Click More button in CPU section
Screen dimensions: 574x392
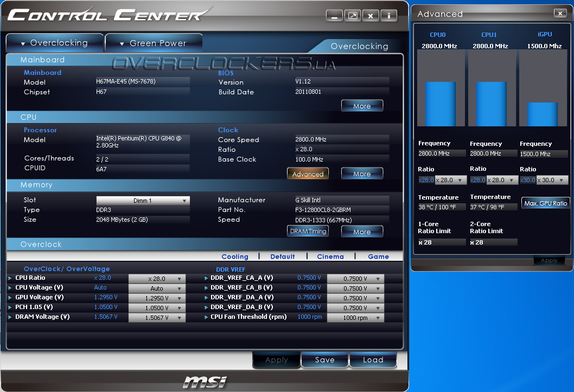(362, 174)
